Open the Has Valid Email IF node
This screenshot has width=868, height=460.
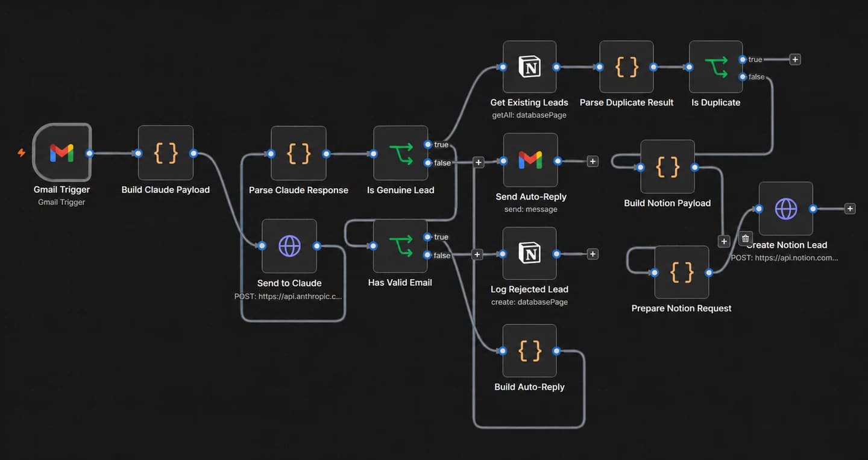pyautogui.click(x=401, y=245)
